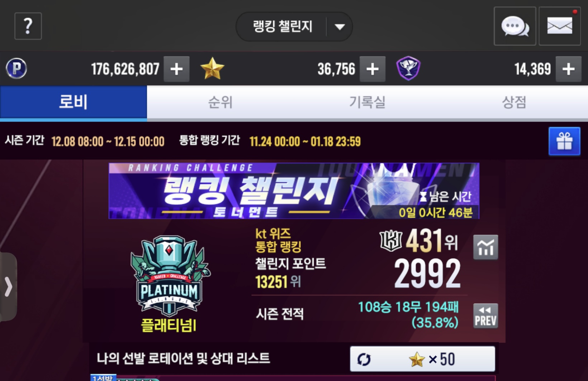Add more stars with plus button
The height and width of the screenshot is (381, 588).
click(x=373, y=69)
